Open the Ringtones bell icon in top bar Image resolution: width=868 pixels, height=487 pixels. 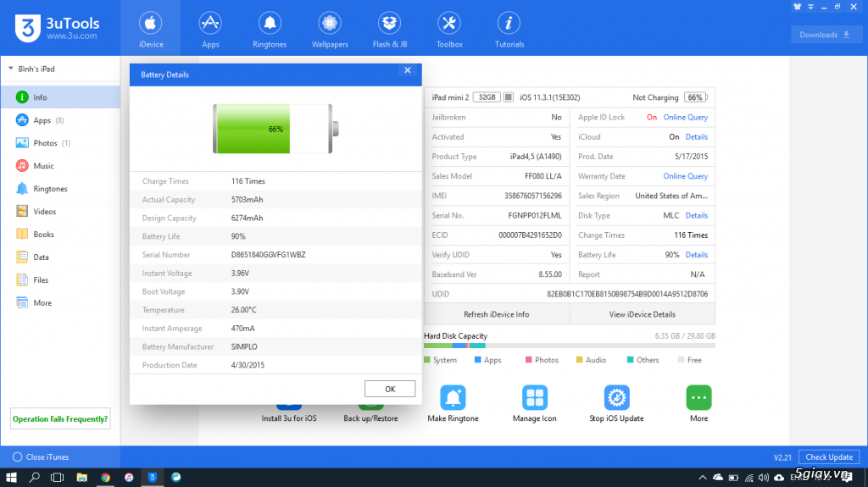click(x=270, y=23)
